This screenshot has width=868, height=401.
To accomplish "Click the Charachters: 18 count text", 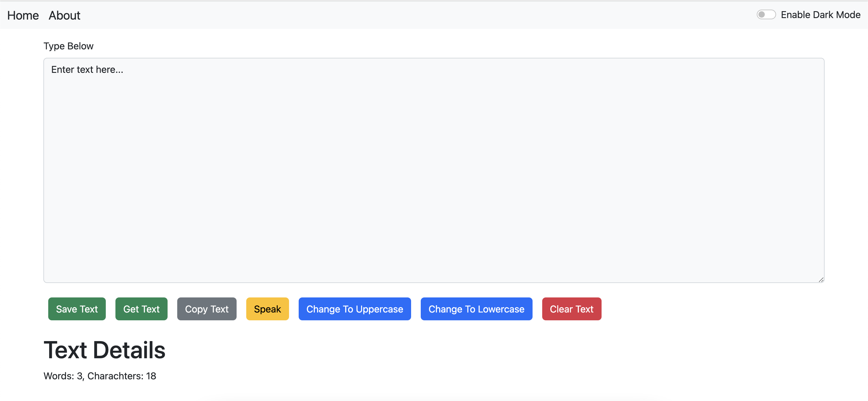I will coord(122,376).
